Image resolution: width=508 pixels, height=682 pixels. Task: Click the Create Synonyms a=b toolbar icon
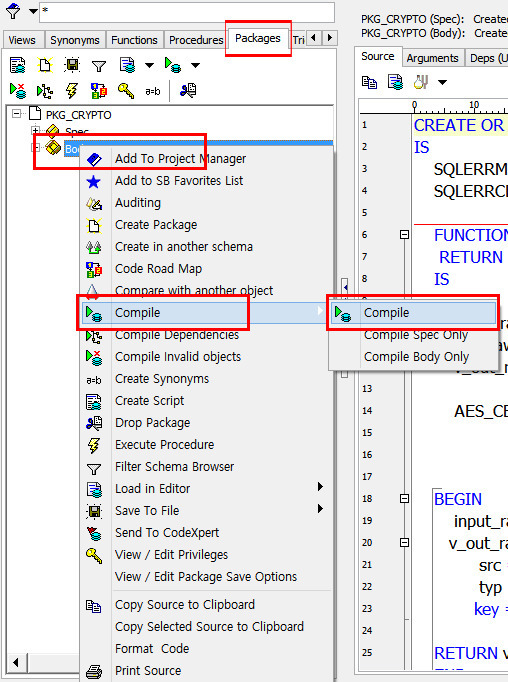[153, 91]
